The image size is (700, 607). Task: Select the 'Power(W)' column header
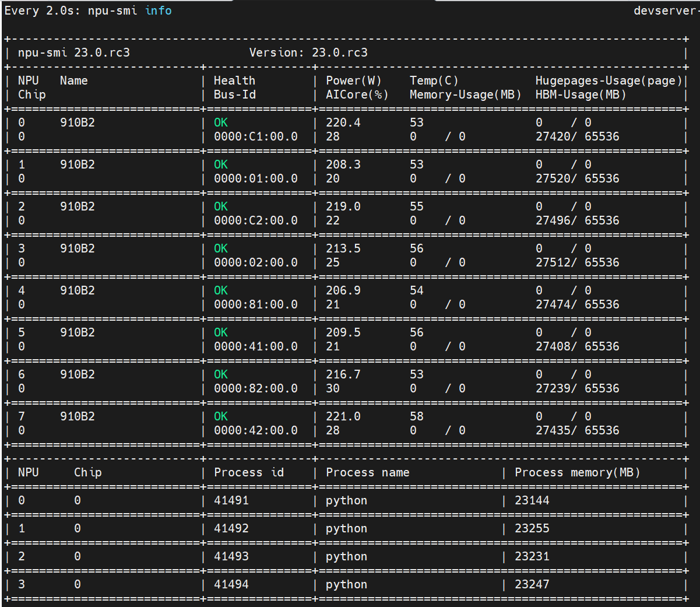(x=354, y=80)
